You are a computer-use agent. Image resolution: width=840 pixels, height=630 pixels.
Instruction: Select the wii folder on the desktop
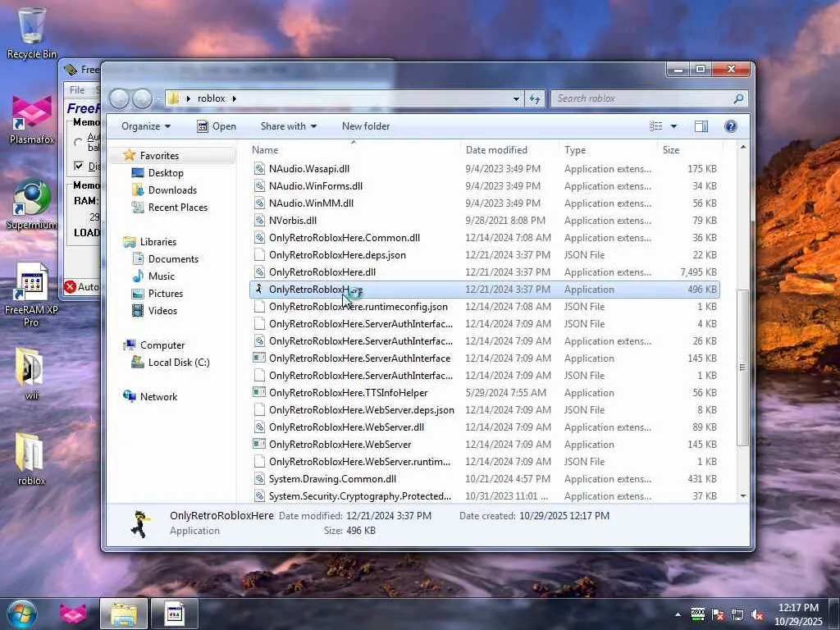[x=31, y=374]
